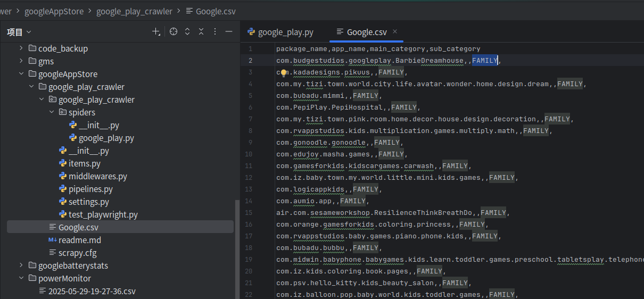Click the select opened file target icon
This screenshot has width=644, height=299.
tap(173, 32)
